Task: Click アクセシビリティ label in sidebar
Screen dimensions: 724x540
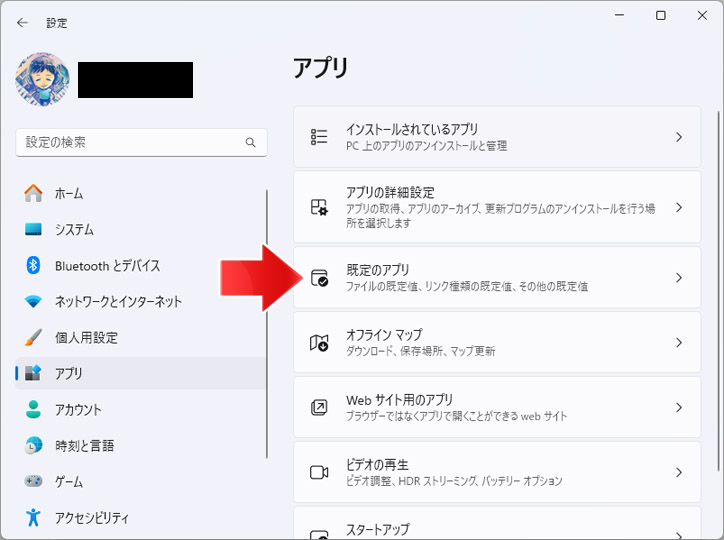Action: coord(92,517)
